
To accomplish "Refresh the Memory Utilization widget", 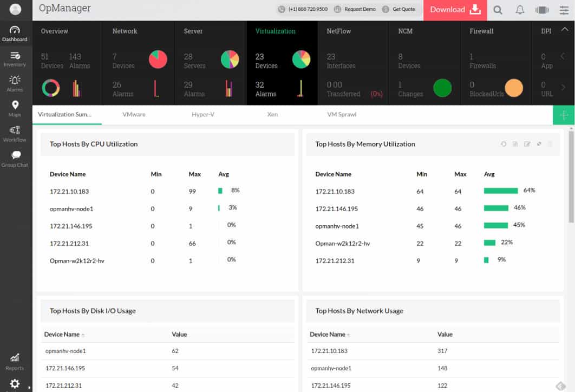I will tap(504, 144).
